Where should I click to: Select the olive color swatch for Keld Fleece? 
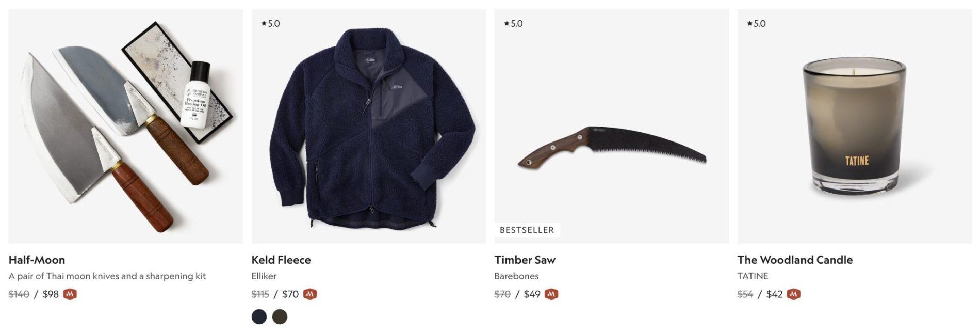click(280, 317)
